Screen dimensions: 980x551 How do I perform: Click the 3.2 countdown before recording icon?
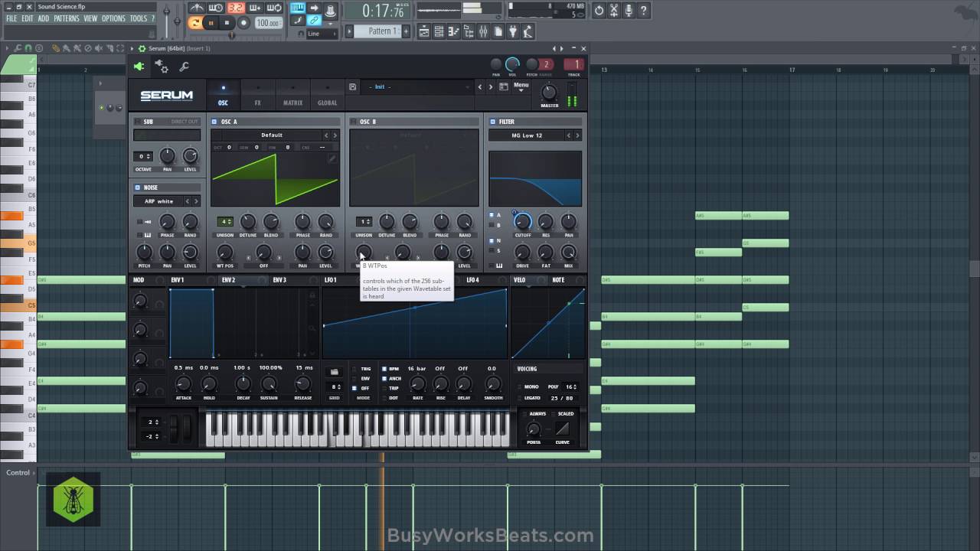point(236,8)
